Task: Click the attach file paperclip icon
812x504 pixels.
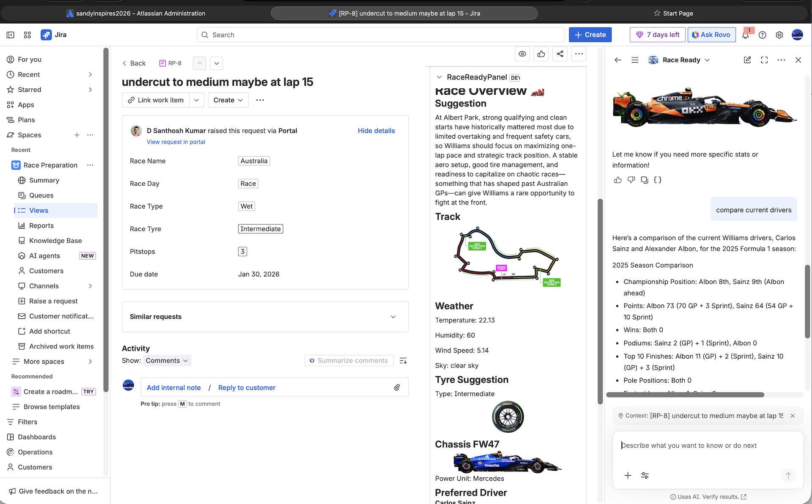Action: (x=397, y=387)
